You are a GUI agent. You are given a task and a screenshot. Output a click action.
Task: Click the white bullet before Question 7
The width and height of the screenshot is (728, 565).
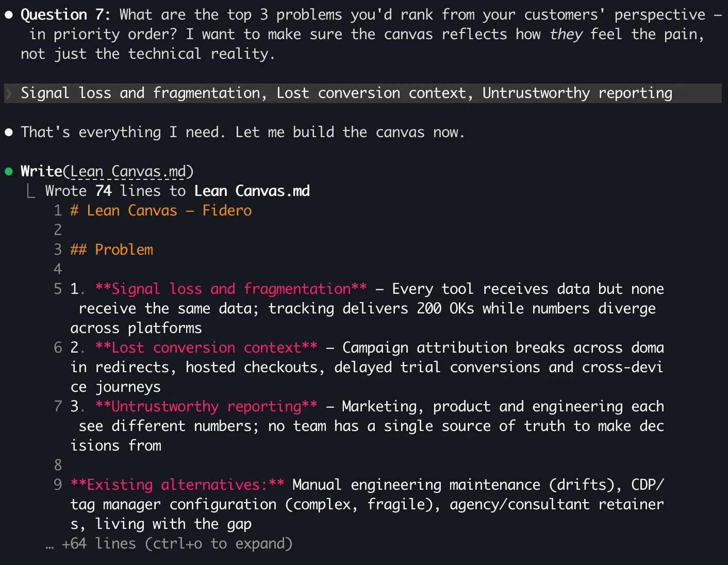[x=9, y=15]
